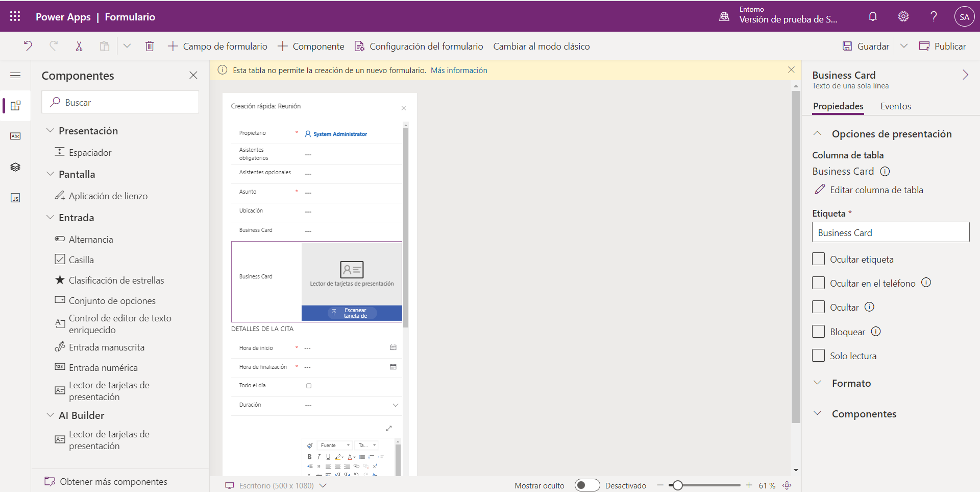Toggle the hamburger navigation menu
Screen dimensions: 980x492
(x=15, y=75)
